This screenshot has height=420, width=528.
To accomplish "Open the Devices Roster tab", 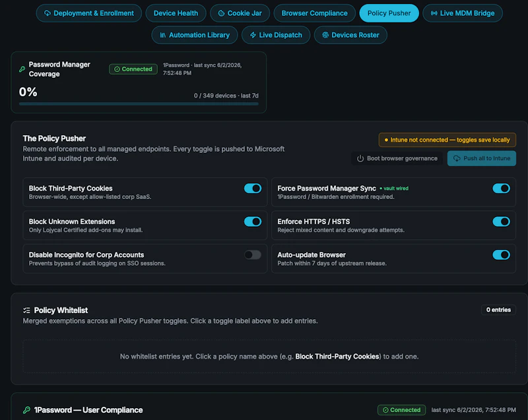I will 350,35.
